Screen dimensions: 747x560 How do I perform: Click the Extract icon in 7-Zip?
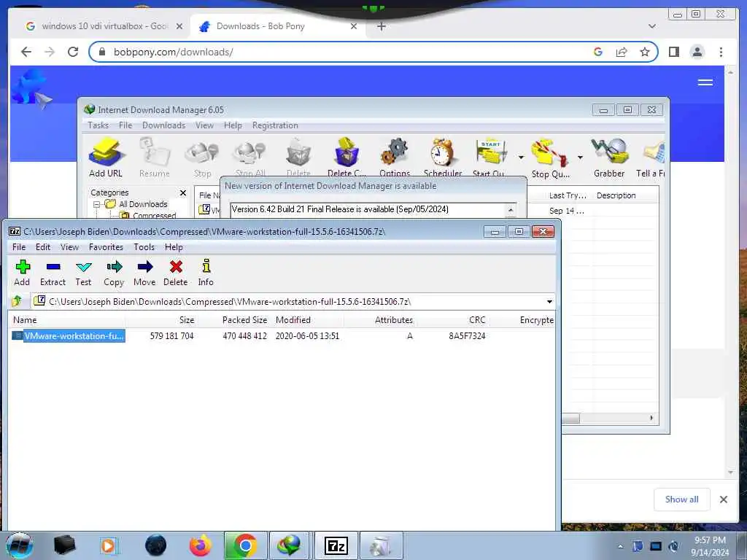(x=53, y=273)
